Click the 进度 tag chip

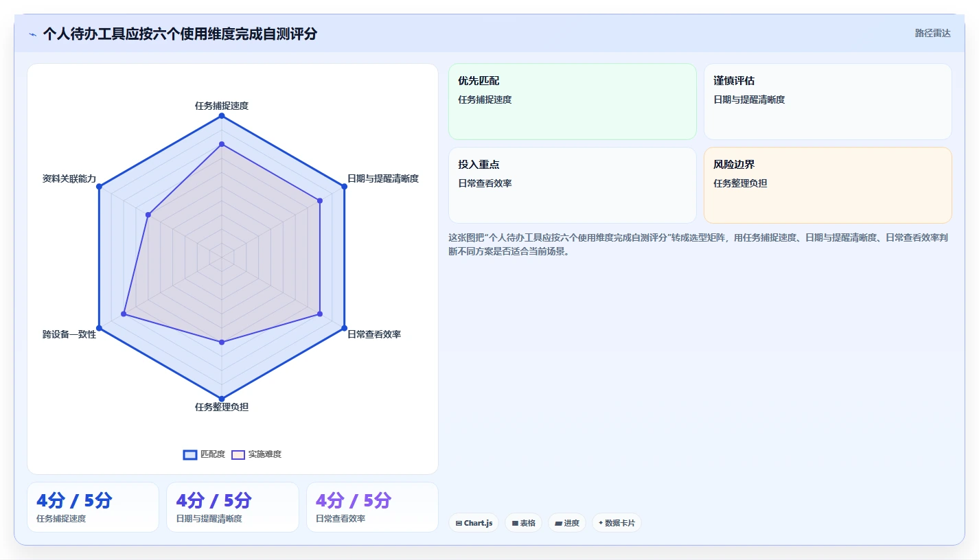567,523
